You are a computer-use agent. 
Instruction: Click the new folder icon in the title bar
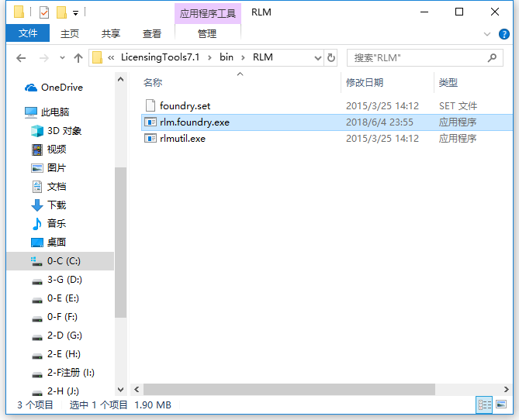(x=61, y=12)
